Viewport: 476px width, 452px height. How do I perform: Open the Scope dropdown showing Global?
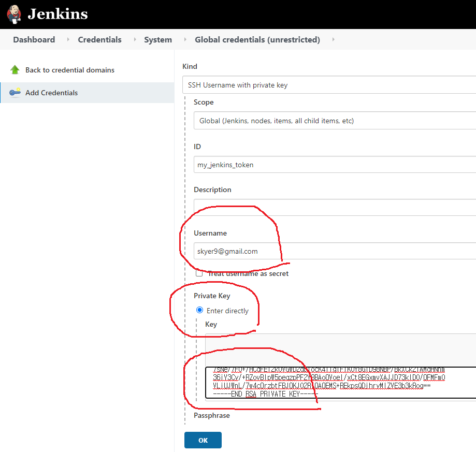335,121
